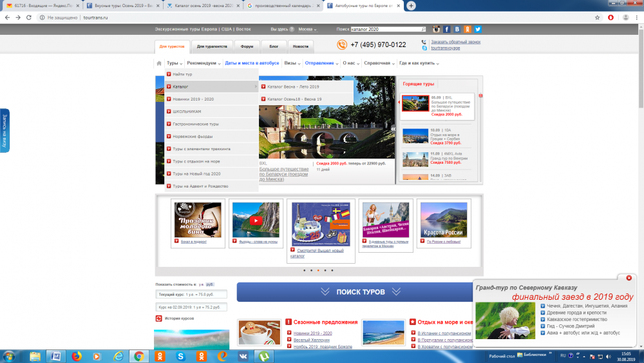Expand the Визы menu dropdown
Image resolution: width=644 pixels, height=363 pixels.
[292, 63]
